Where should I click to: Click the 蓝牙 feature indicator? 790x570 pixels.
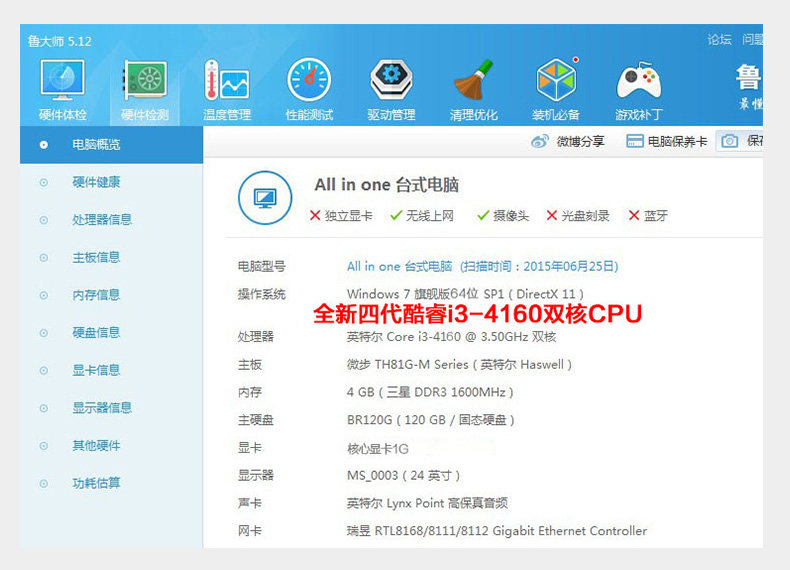[x=648, y=216]
